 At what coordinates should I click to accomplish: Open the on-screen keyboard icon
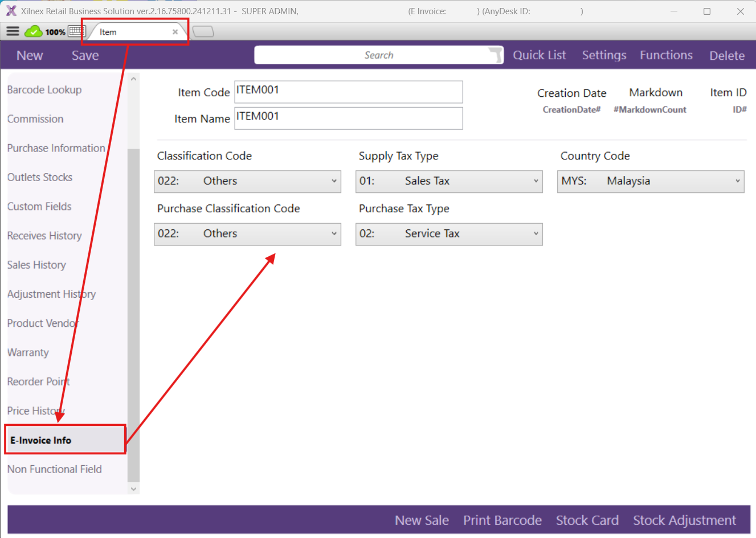coord(76,31)
